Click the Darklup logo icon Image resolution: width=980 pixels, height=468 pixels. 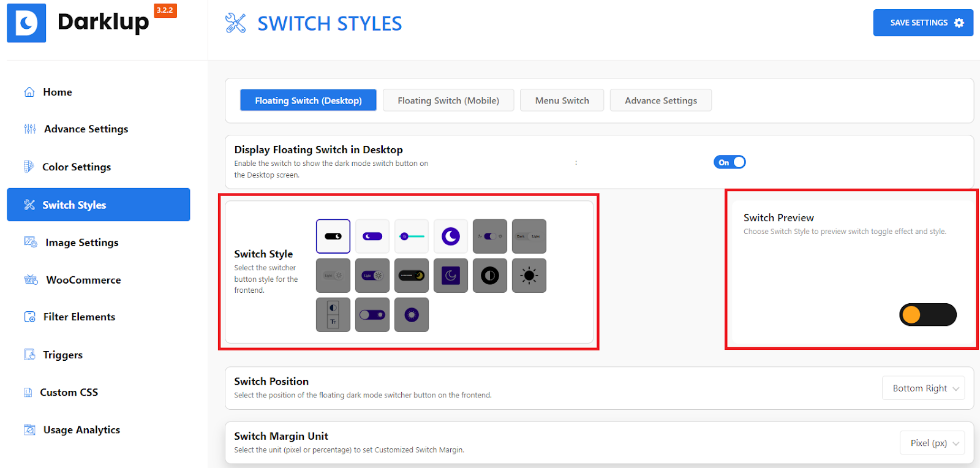coord(26,23)
